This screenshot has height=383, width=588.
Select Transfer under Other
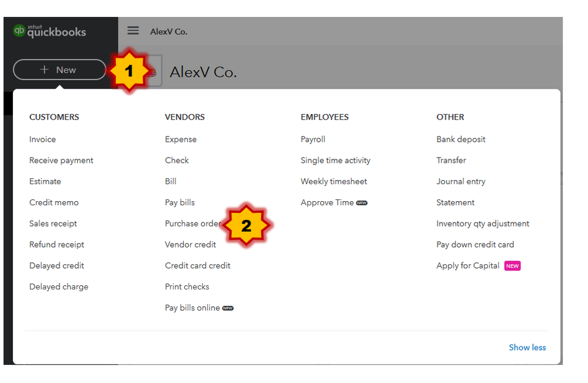[x=451, y=161]
